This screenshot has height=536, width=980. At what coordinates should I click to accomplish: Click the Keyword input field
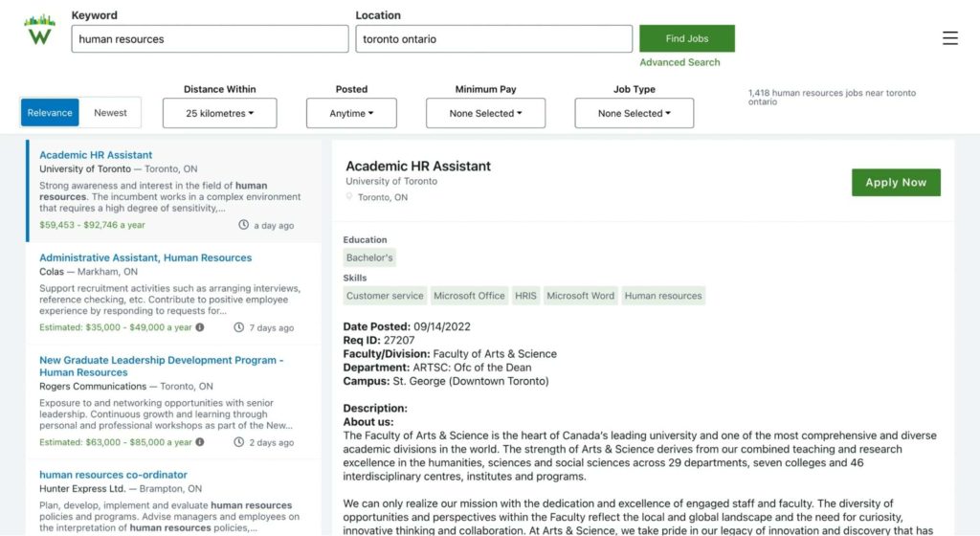(210, 38)
